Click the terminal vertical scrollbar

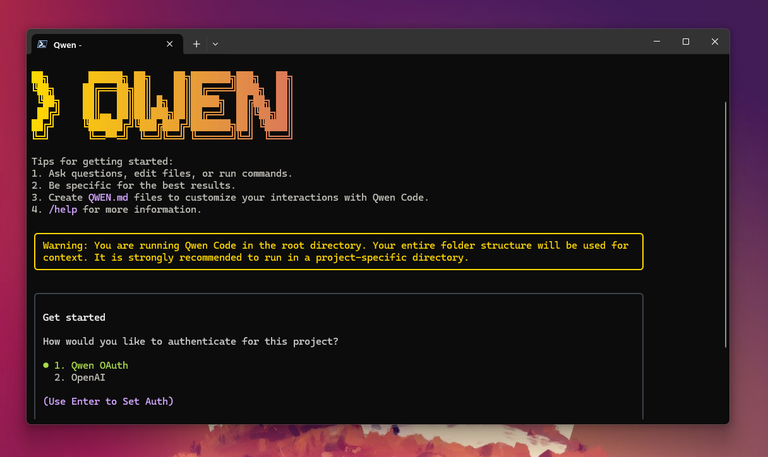(x=725, y=224)
